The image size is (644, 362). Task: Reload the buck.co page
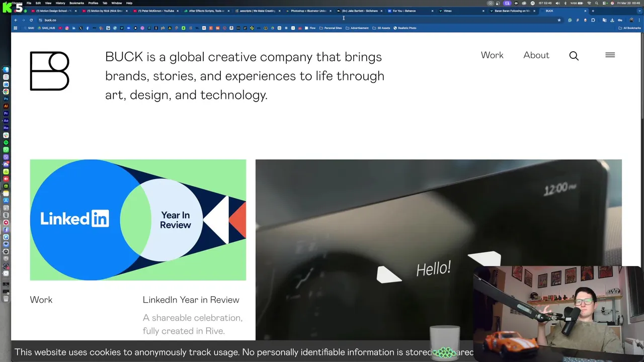(31, 20)
